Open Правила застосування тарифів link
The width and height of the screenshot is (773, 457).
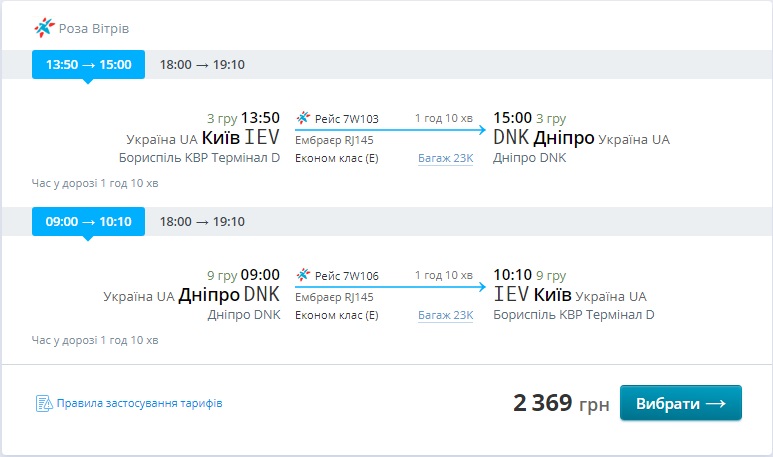[x=139, y=404]
